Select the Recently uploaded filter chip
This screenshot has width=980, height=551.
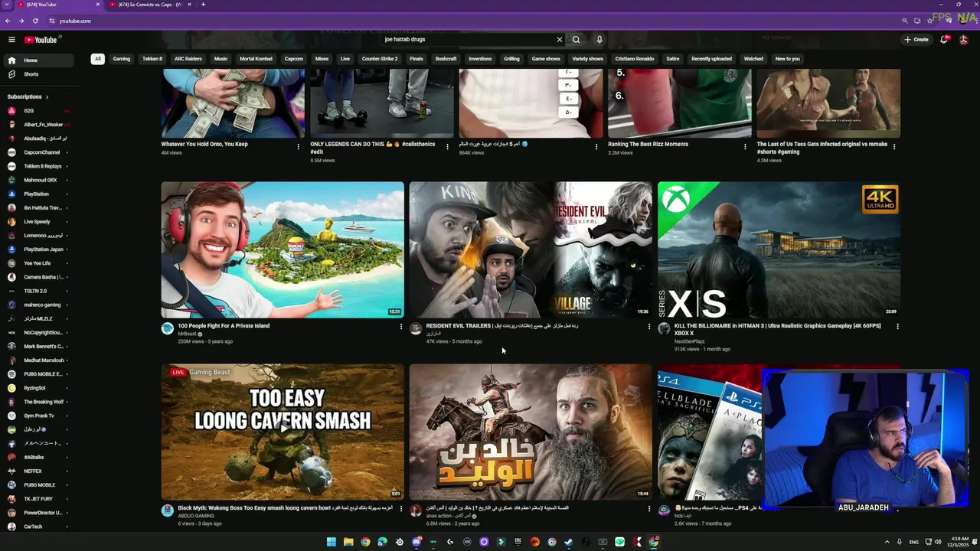pyautogui.click(x=711, y=59)
